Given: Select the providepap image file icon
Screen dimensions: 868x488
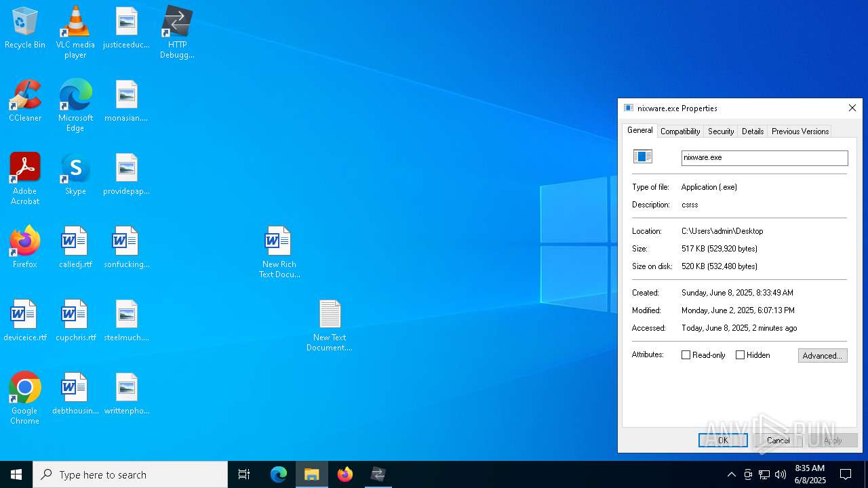Looking at the screenshot, I should (126, 174).
